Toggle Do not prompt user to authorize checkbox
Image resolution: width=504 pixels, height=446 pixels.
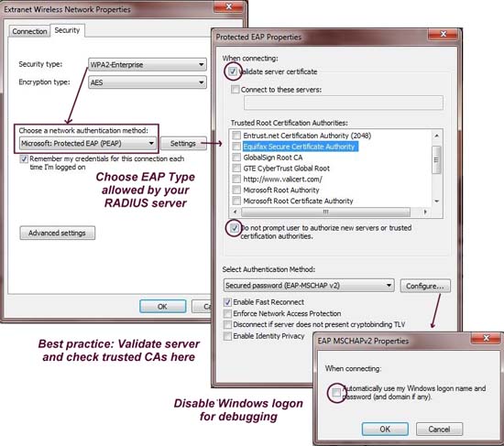[x=235, y=228]
